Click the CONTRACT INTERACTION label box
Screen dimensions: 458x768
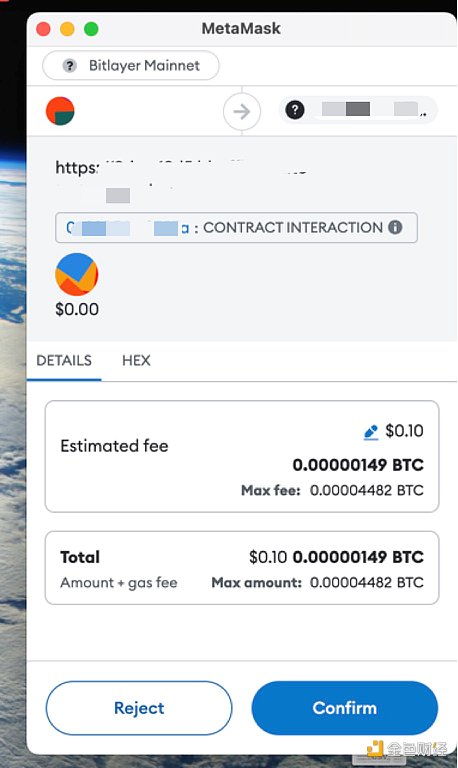pyautogui.click(x=236, y=227)
